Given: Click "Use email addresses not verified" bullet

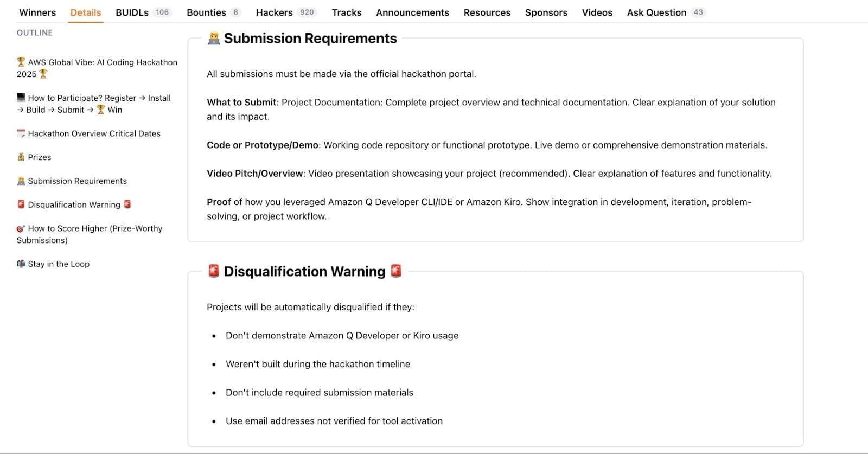Looking at the screenshot, I should pos(334,421).
